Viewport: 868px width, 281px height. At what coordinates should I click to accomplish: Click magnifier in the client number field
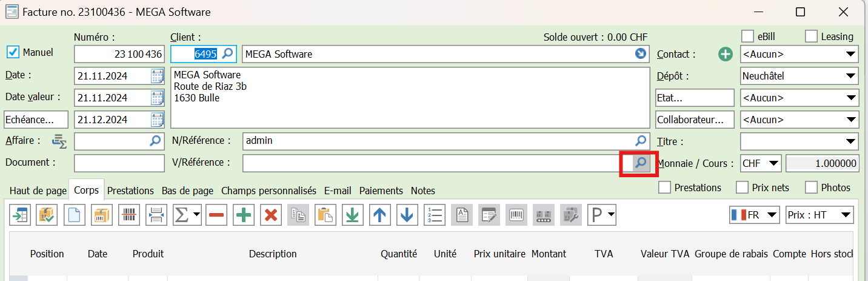[x=227, y=54]
